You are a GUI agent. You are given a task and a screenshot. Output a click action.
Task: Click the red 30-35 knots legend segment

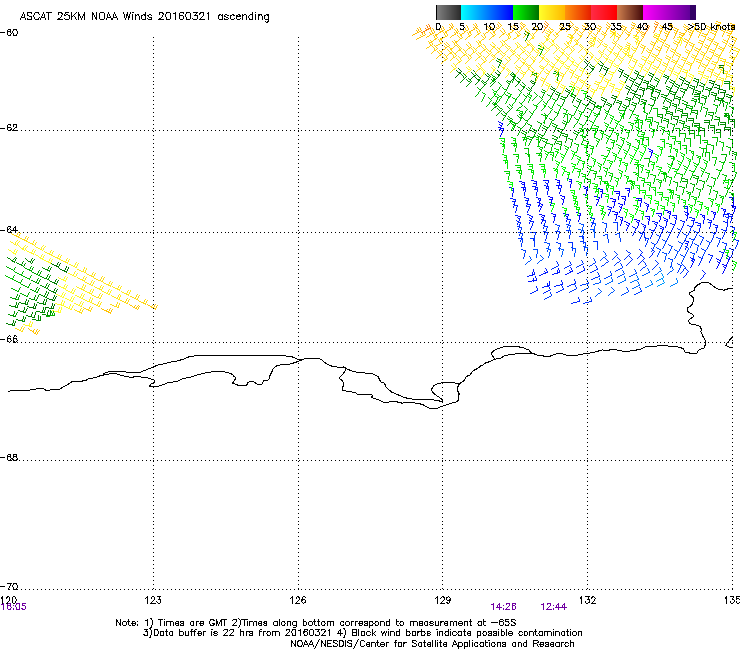click(x=604, y=12)
